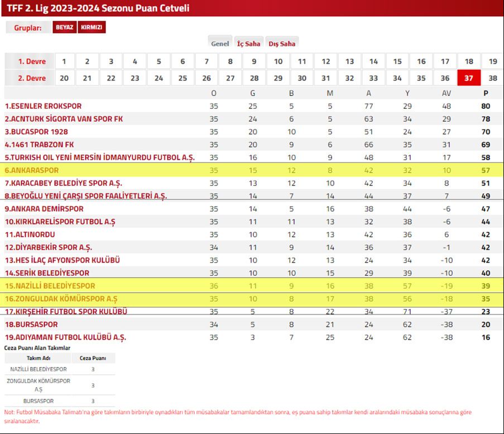Choose week 20 round button
The image size is (504, 434).
point(64,78)
